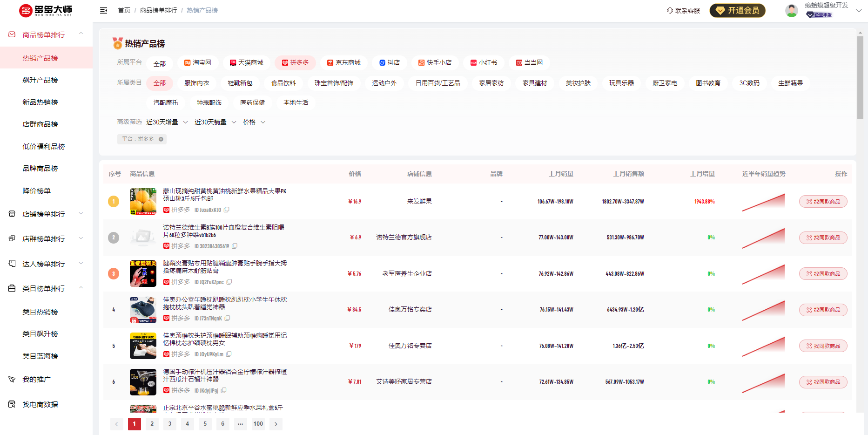Jump to page 100 in pagination
The height and width of the screenshot is (435, 868).
click(x=258, y=424)
